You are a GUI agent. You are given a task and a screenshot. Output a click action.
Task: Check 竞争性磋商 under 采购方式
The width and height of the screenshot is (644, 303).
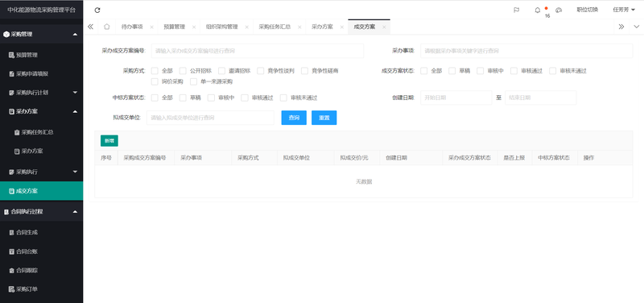coord(304,71)
